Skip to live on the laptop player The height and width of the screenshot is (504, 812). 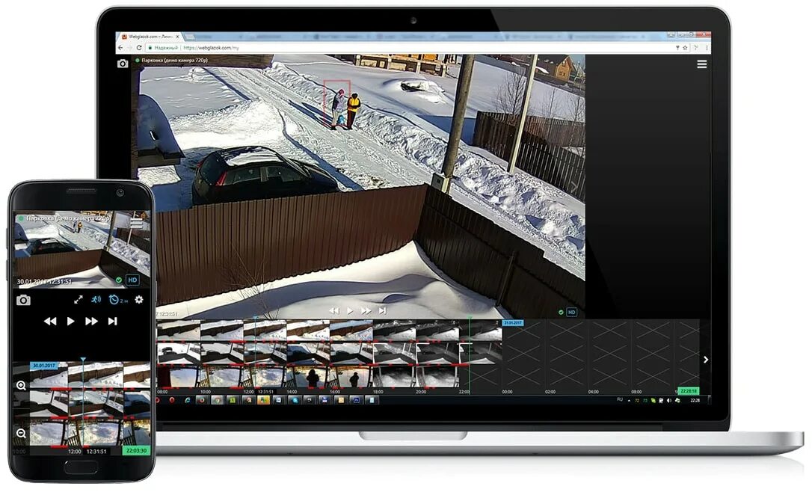(x=382, y=311)
